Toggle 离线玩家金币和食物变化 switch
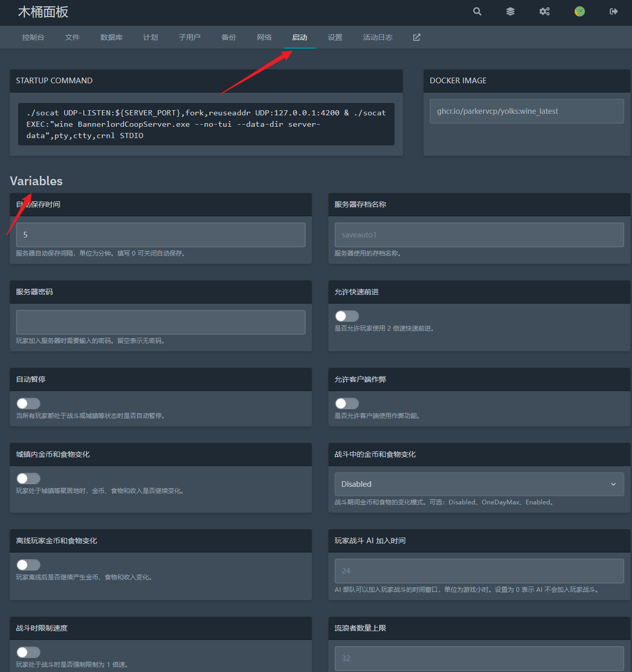 pyautogui.click(x=28, y=564)
